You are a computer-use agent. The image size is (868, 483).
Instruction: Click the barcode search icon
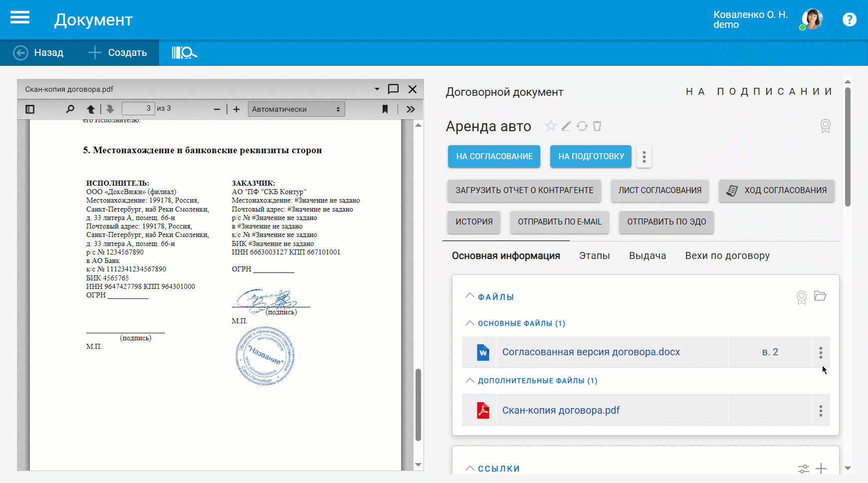click(x=184, y=52)
